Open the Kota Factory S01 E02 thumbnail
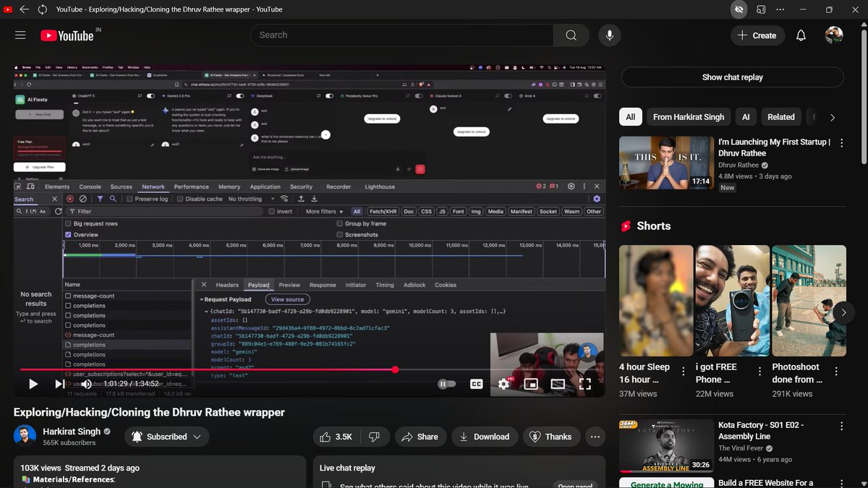 (665, 445)
